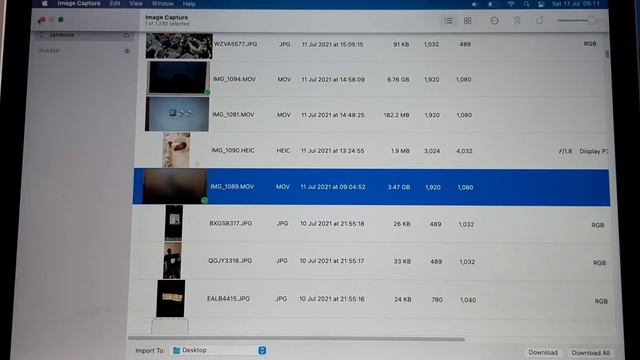The image size is (640, 360).
Task: Click the Display P3 color space cell
Action: [593, 151]
